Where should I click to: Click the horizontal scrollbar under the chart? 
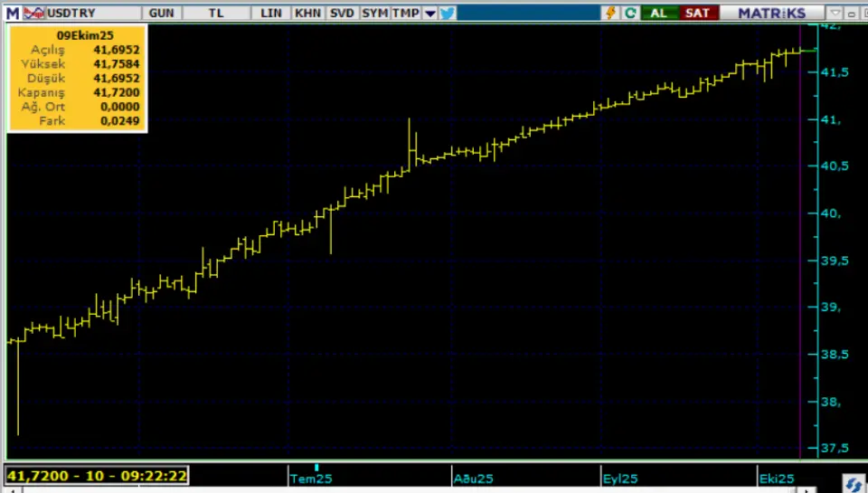click(x=407, y=489)
